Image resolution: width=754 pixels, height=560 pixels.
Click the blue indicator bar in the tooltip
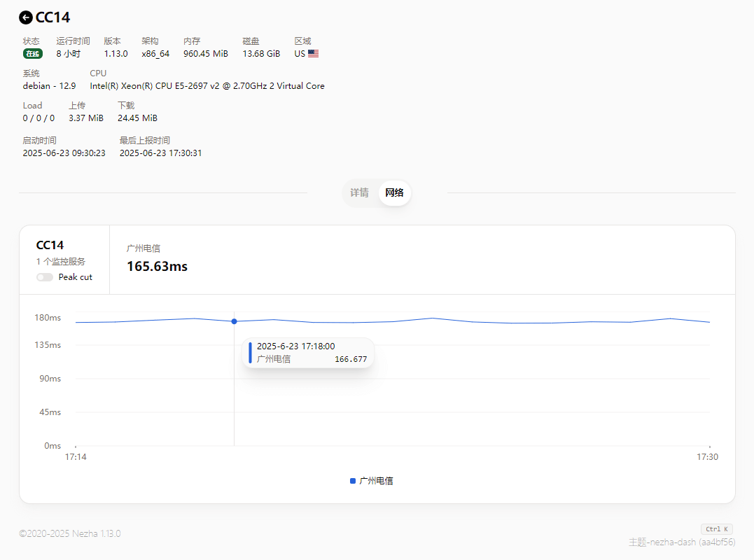(x=250, y=353)
